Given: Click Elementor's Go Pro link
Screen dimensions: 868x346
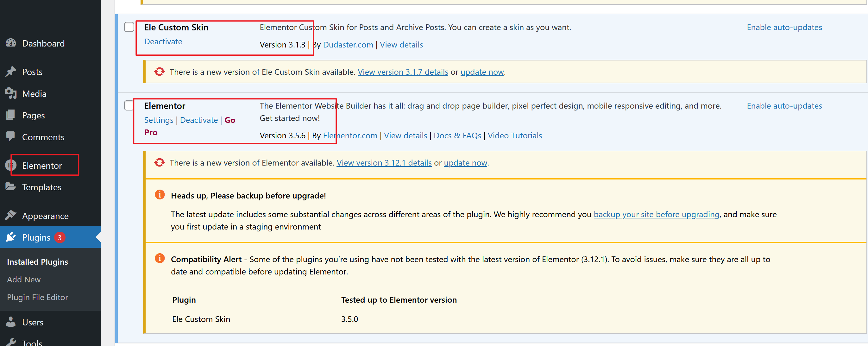Looking at the screenshot, I should coord(230,120).
